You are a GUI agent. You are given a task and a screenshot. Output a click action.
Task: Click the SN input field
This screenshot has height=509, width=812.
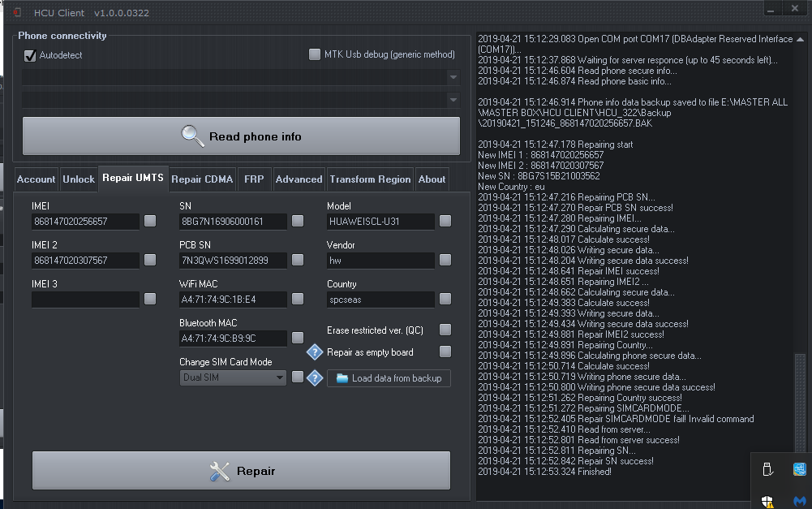[233, 222]
